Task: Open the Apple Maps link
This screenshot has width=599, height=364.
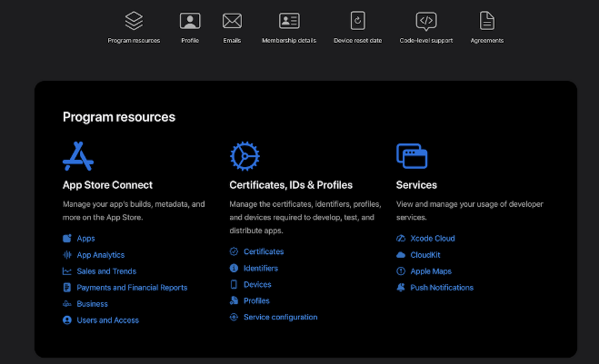Action: pos(431,271)
